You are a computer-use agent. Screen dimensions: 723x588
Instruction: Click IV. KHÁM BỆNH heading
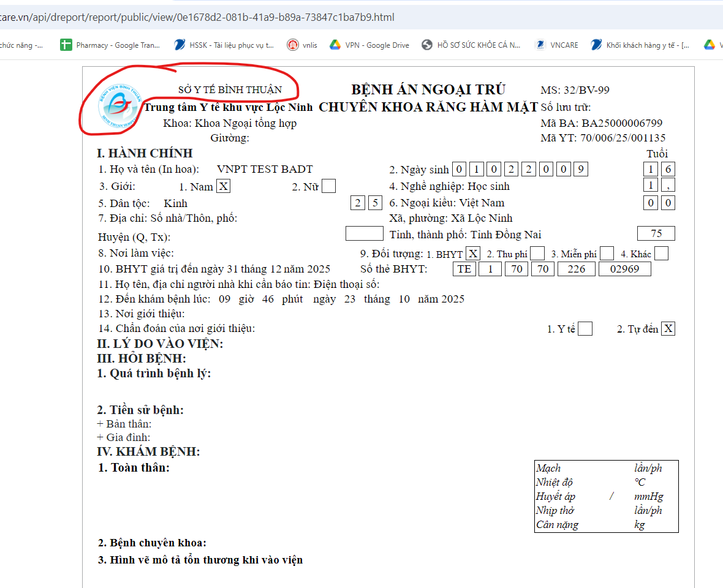148,451
